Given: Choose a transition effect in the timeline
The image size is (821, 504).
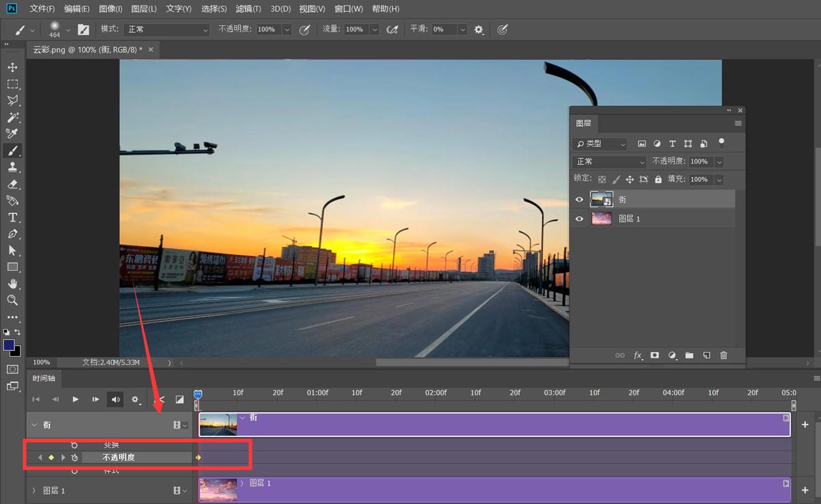Looking at the screenshot, I should (179, 399).
